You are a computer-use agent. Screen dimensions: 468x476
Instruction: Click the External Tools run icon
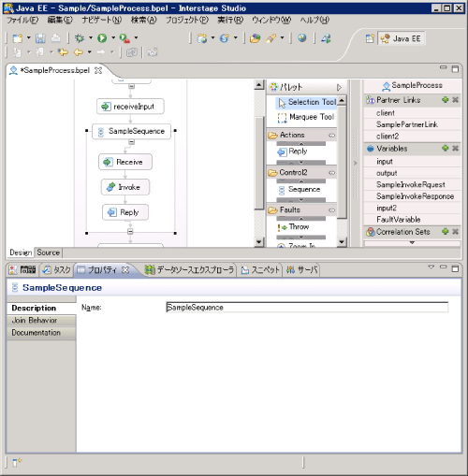(x=124, y=38)
